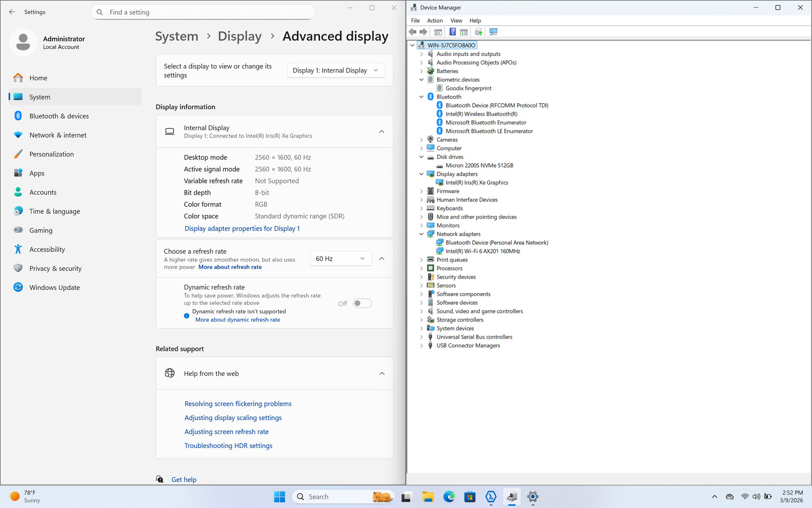This screenshot has width=812, height=508.
Task: Open Gaming settings page
Action: 75,231
